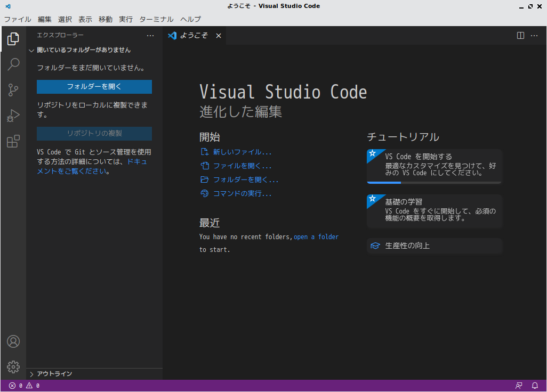This screenshot has height=392, width=547.
Task: Open the 移動 menu
Action: pyautogui.click(x=106, y=19)
